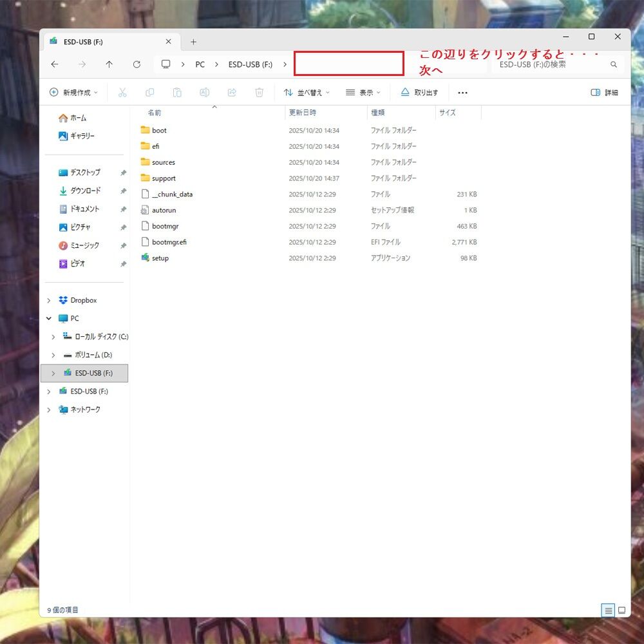Select the __chunk_data file
The height and width of the screenshot is (644, 644).
[309, 194]
